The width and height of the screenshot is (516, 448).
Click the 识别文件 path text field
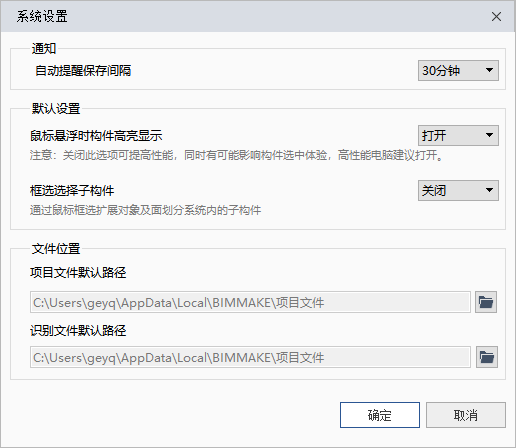point(250,357)
